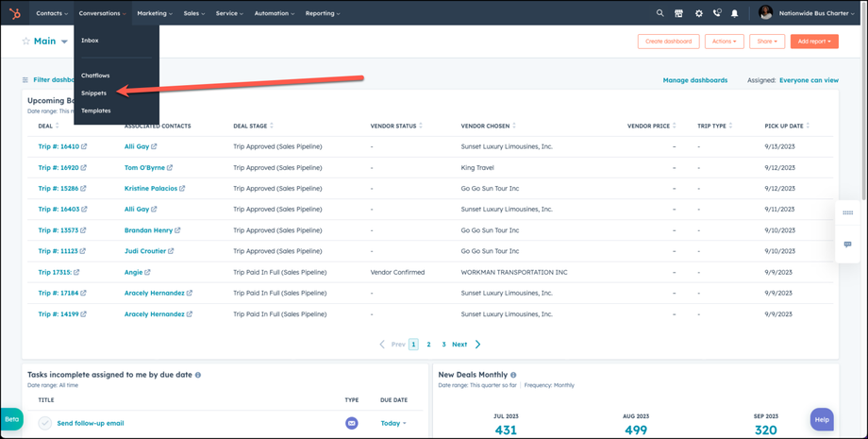This screenshot has width=868, height=439.
Task: Expand the Main dashboard name dropdown
Action: tap(64, 42)
